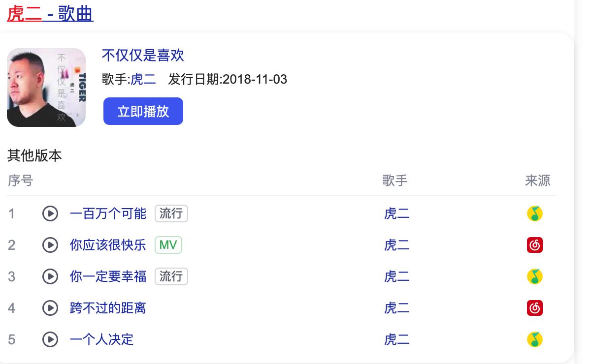Click the 流行 tag beside 一百万个可能
592x364 pixels.
171,213
